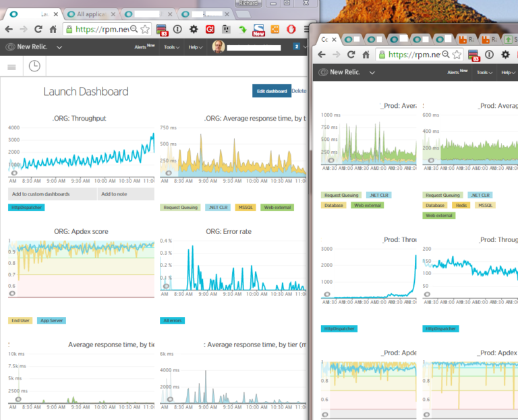Viewport: 518px width, 420px height.
Task: Toggle MSSQL legend in ORG response time chart
Action: click(246, 208)
